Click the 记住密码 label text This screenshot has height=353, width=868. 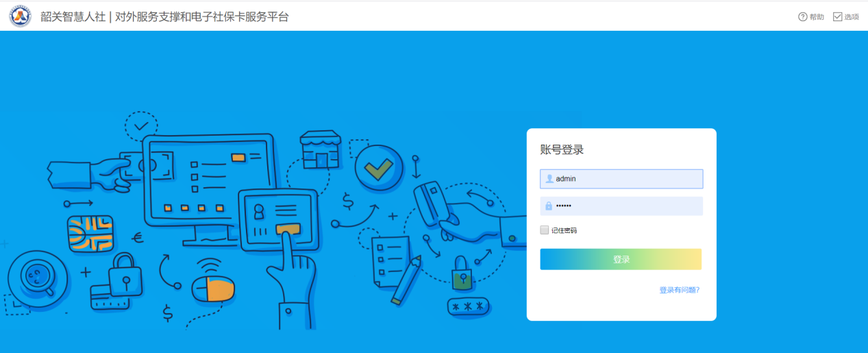pos(564,230)
